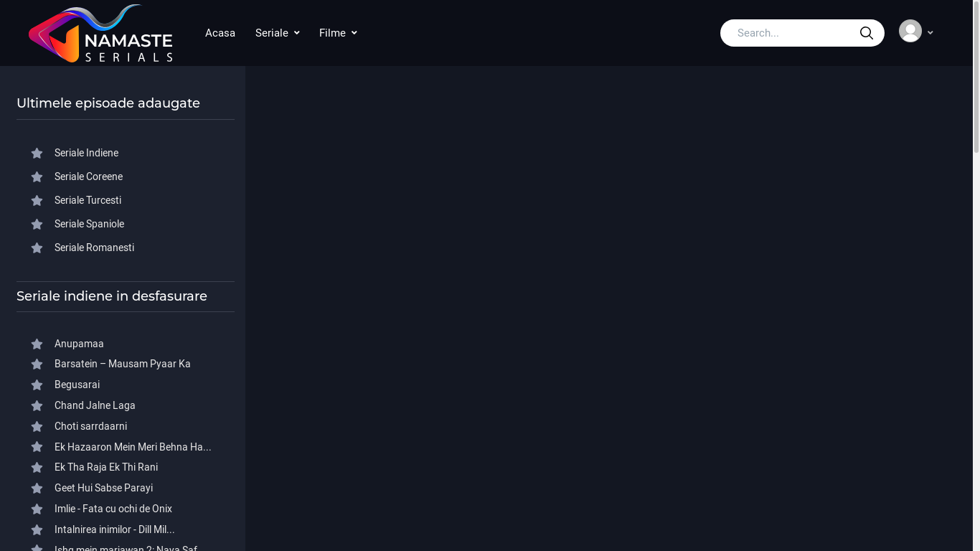Open the account dropdown chevron
The height and width of the screenshot is (551, 980).
click(x=930, y=33)
